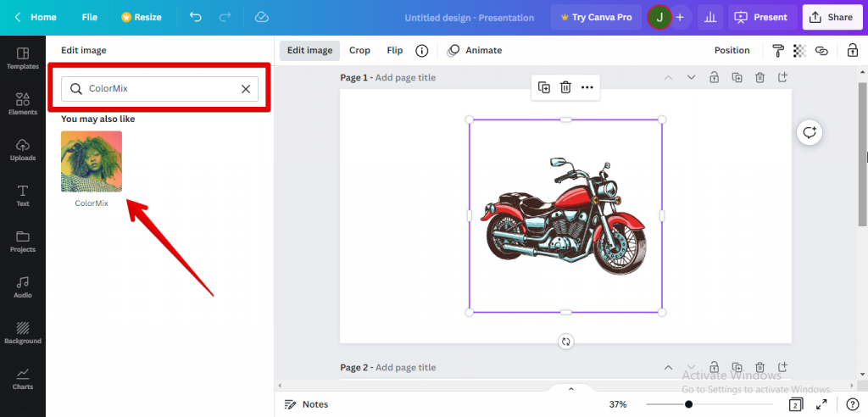The height and width of the screenshot is (417, 868).
Task: Select the Crop tab
Action: point(359,50)
